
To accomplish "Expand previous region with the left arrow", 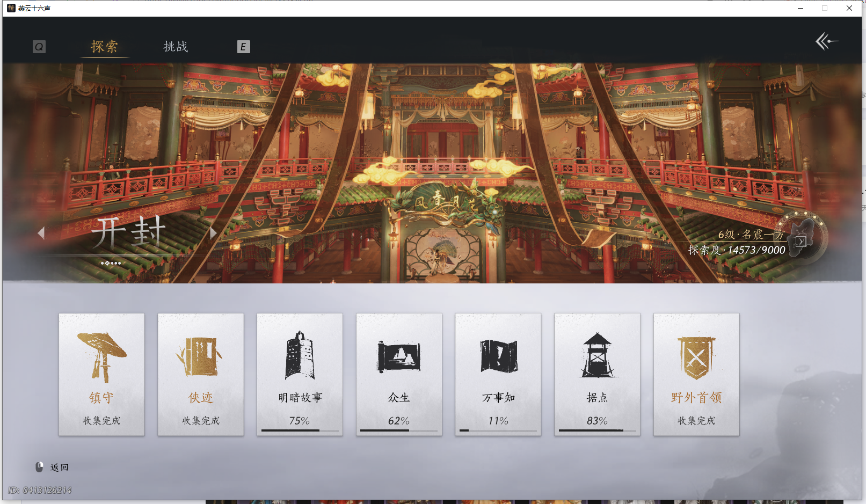I will click(x=41, y=232).
